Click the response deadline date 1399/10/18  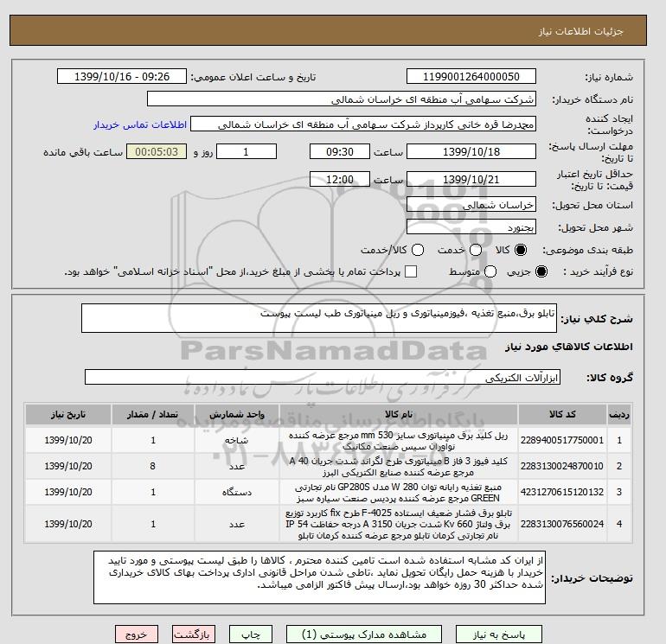click(471, 151)
